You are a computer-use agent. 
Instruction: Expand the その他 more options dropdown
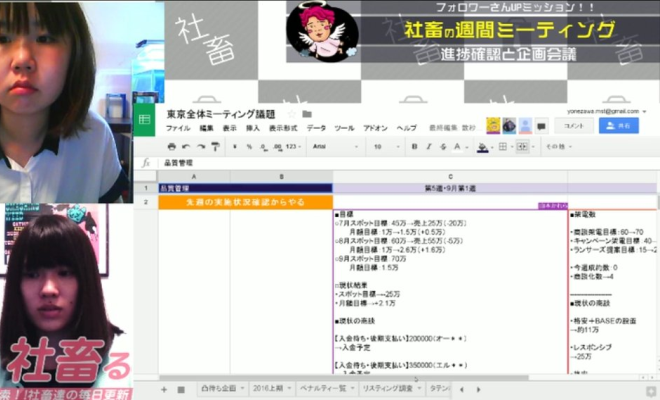point(558,147)
